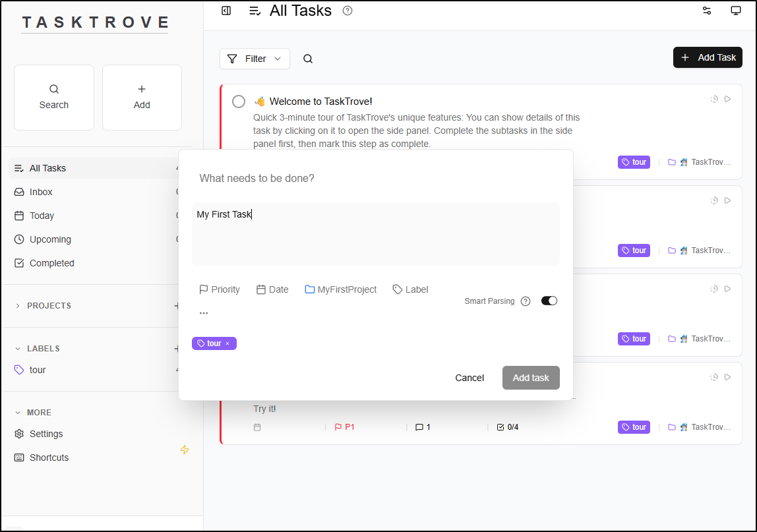
Task: Confirm with the gray Add task button
Action: (x=531, y=378)
